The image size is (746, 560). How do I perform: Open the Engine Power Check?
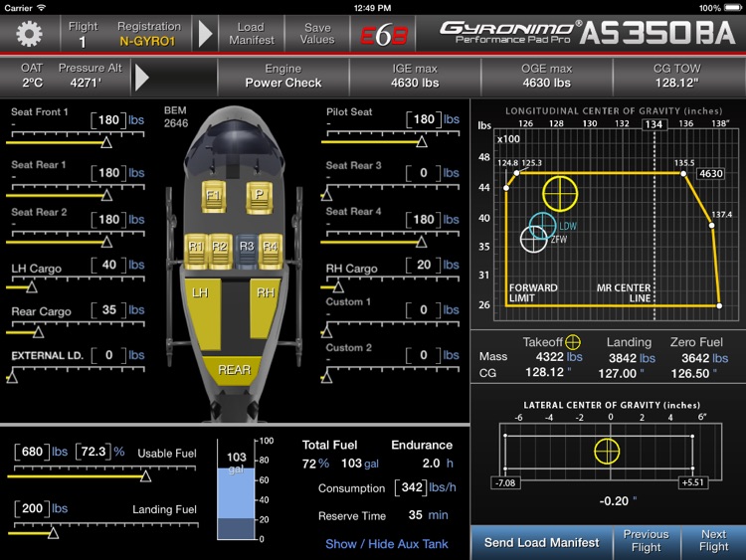pyautogui.click(x=283, y=77)
